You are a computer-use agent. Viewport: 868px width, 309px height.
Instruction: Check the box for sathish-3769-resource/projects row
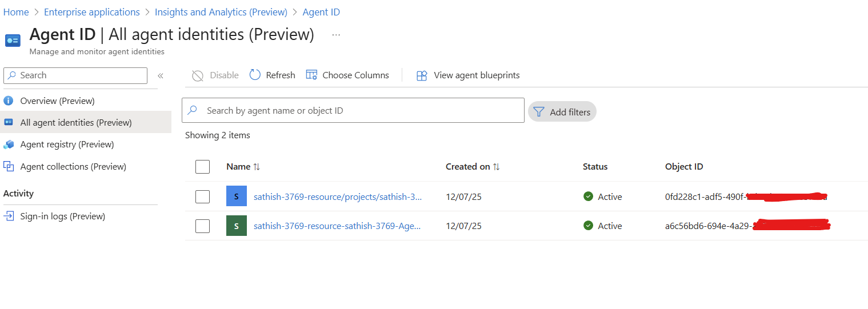point(202,196)
